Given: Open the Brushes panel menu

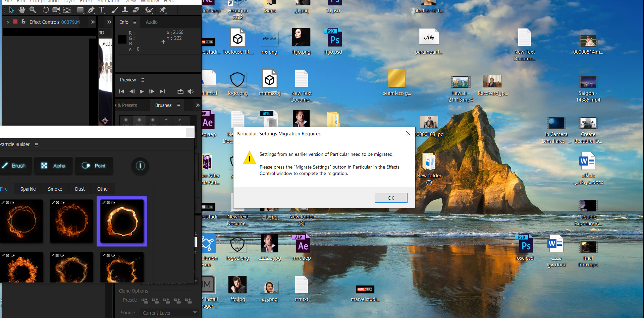Looking at the screenshot, I should pyautogui.click(x=179, y=106).
